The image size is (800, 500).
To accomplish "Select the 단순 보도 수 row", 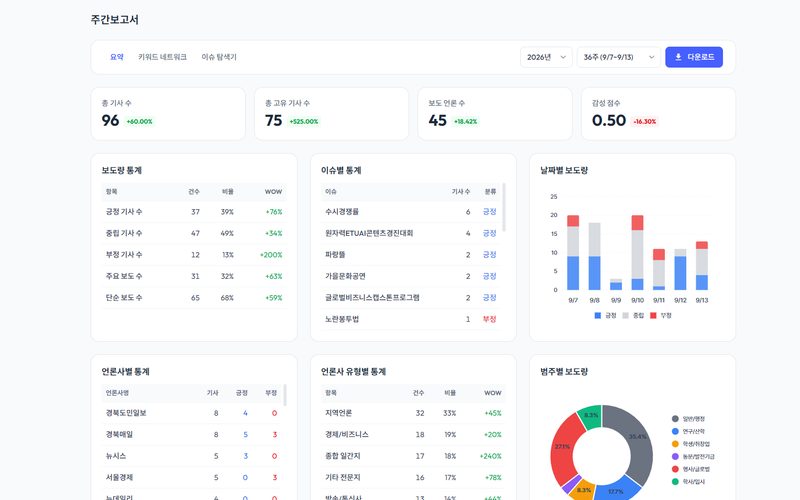I will (x=194, y=297).
